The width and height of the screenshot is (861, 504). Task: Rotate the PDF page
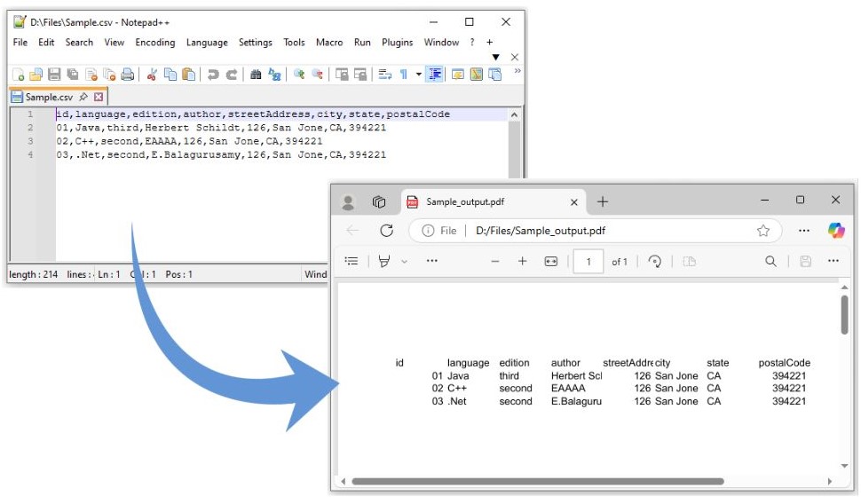pos(655,261)
